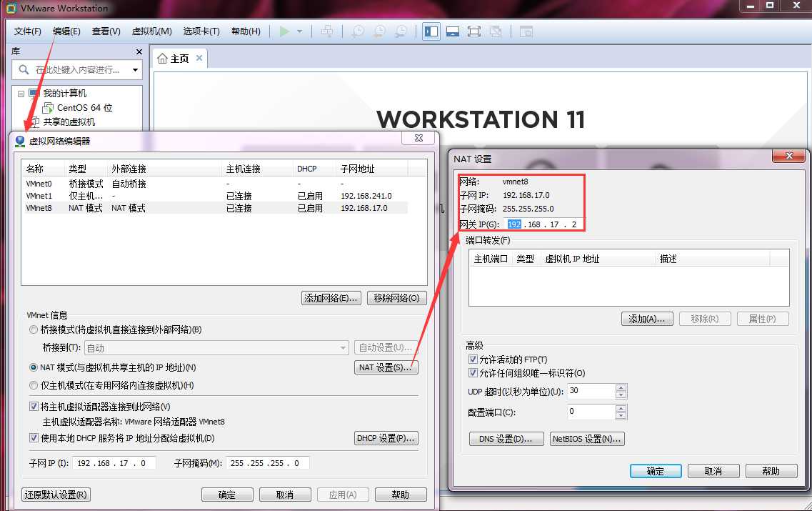This screenshot has width=812, height=511.
Task: Click the 移除网络(O) button
Action: tap(396, 298)
